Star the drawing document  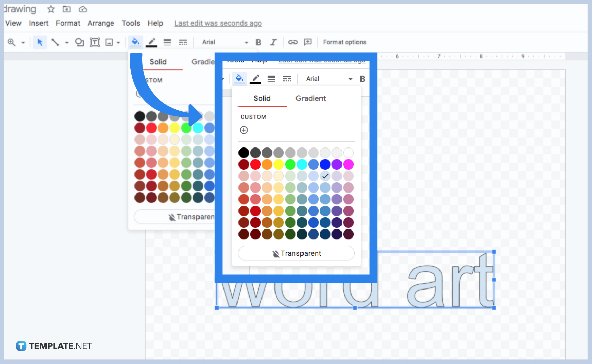(50, 9)
